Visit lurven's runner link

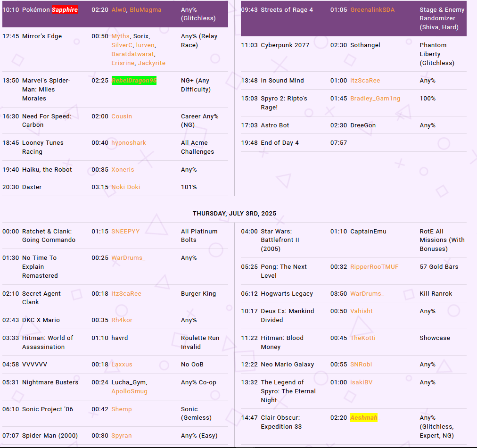[x=145, y=45]
